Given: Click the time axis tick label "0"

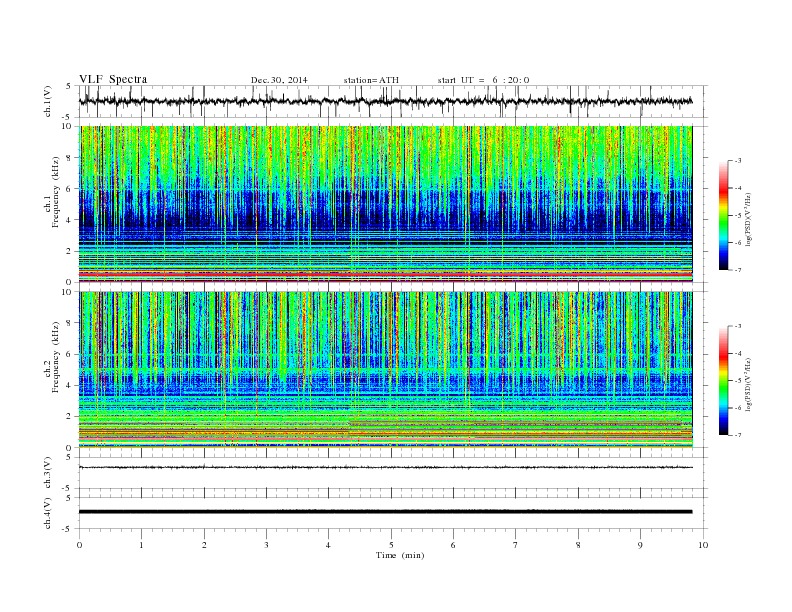Looking at the screenshot, I should pos(79,545).
